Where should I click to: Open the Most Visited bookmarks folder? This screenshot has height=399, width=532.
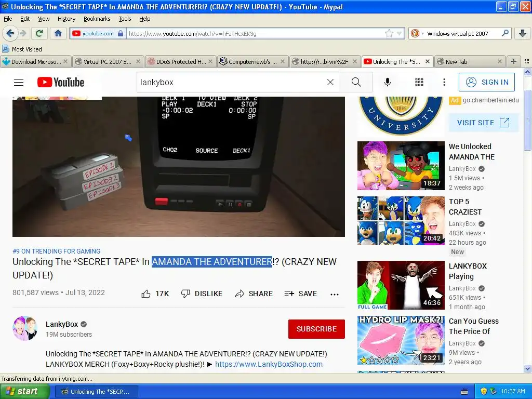22,49
